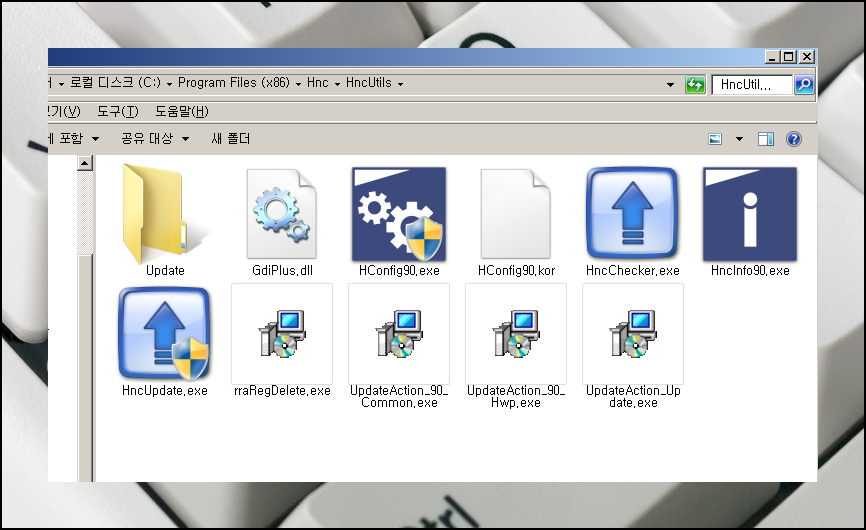The image size is (866, 530).
Task: Select the HConfig90.exe gears icon
Action: pos(399,214)
